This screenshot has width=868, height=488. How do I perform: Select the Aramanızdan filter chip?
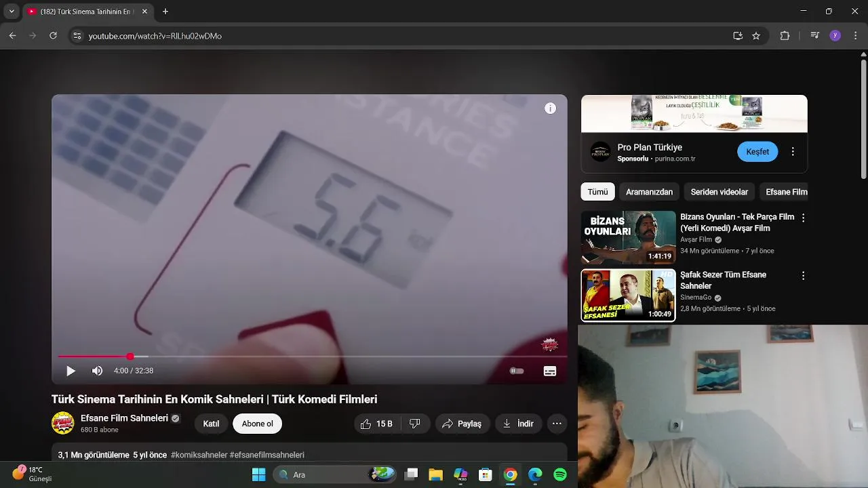tap(649, 192)
